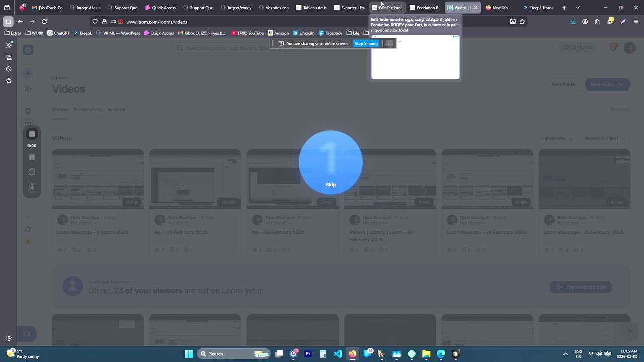The width and height of the screenshot is (644, 362).
Task: Switch to the New Tab tab
Action: click(500, 8)
